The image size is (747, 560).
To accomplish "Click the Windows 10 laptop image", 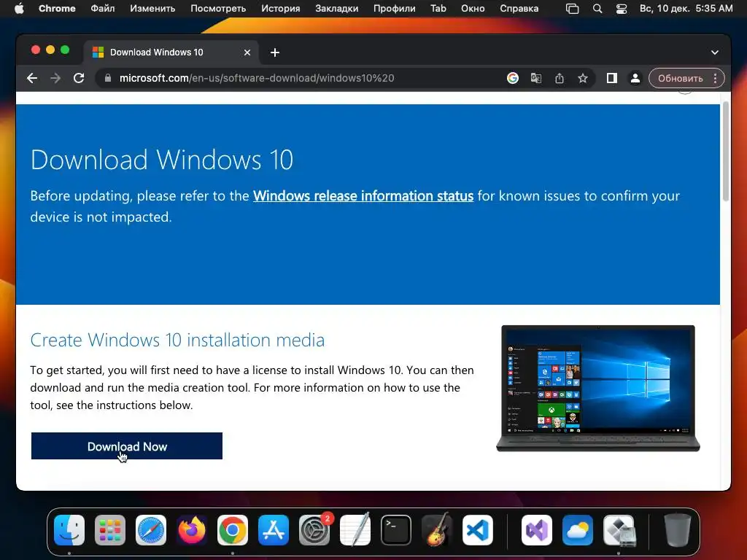I will 598,388.
